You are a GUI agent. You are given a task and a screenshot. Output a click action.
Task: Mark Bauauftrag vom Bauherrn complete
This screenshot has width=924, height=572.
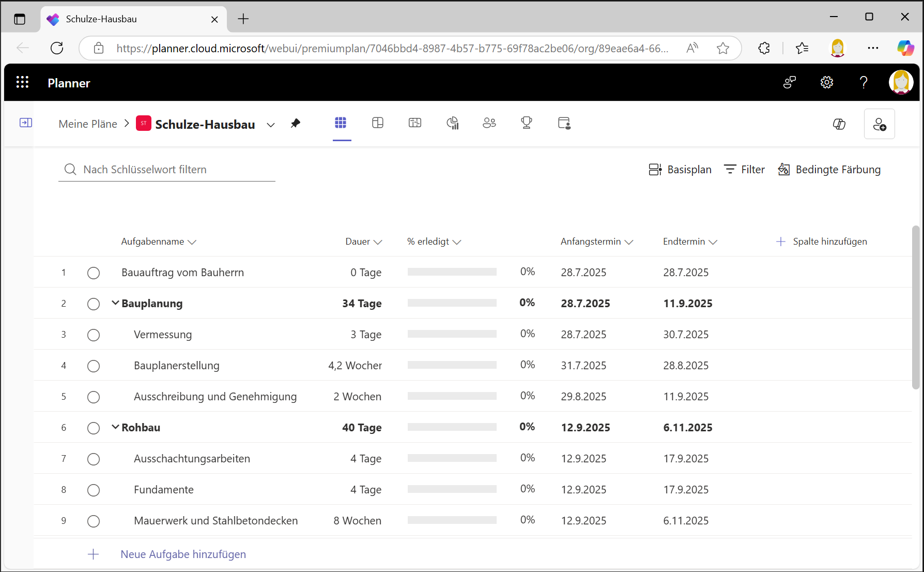tap(94, 273)
